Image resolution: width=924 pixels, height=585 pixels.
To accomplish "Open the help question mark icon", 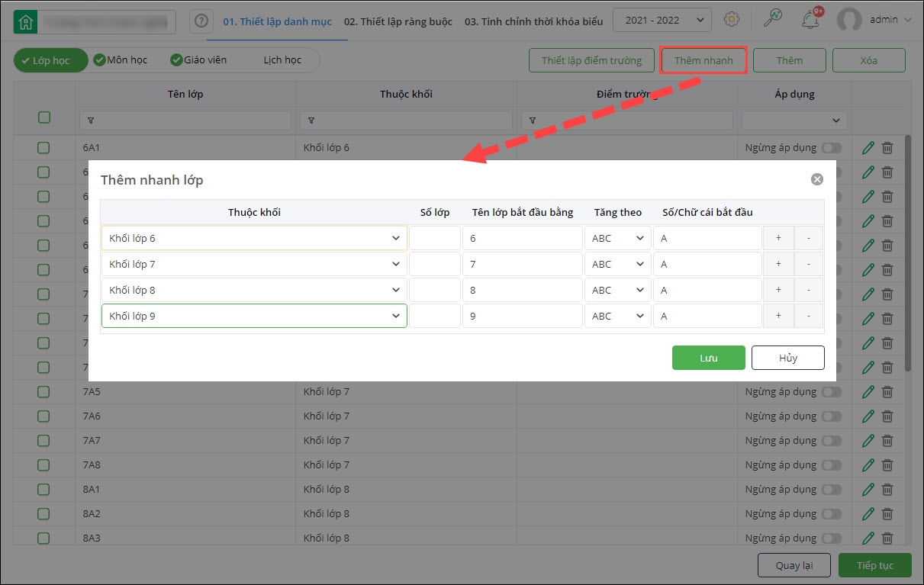I will pyautogui.click(x=200, y=21).
